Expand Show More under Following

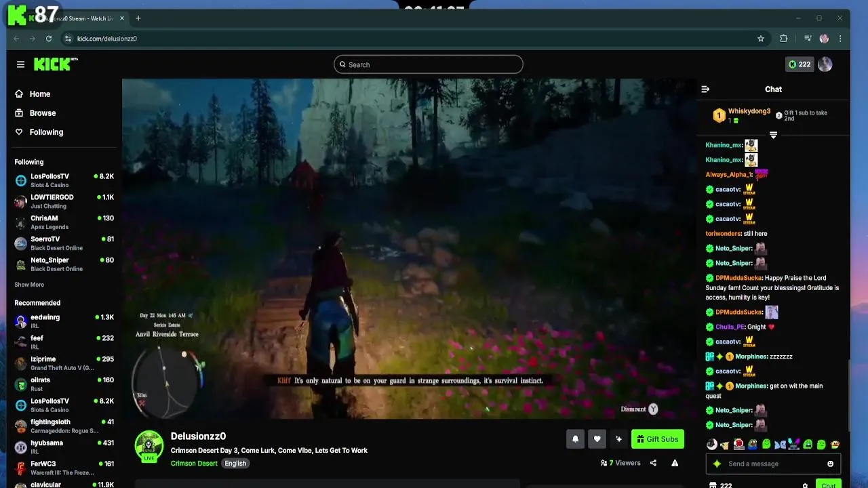(29, 285)
